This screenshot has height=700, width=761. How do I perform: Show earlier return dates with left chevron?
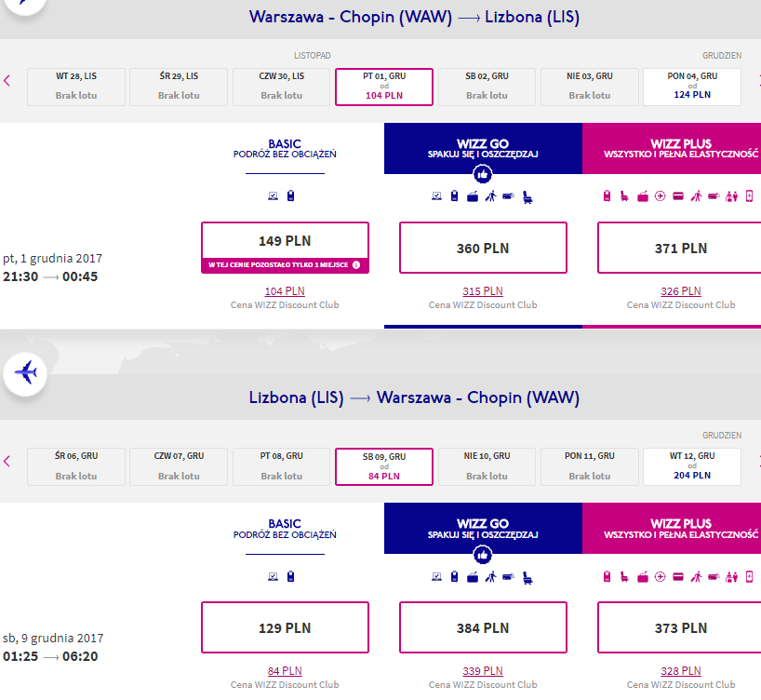point(7,461)
